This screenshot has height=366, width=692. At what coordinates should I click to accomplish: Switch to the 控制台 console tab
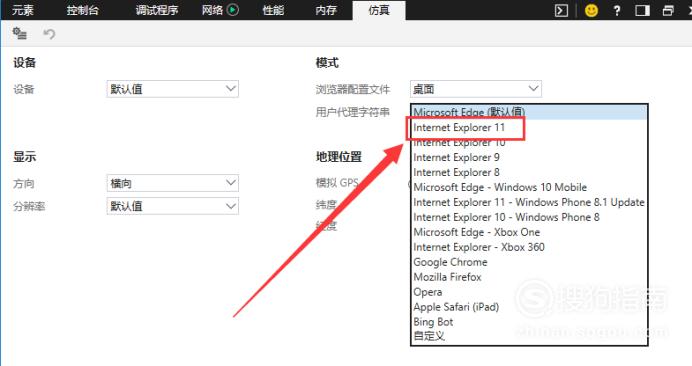[83, 10]
